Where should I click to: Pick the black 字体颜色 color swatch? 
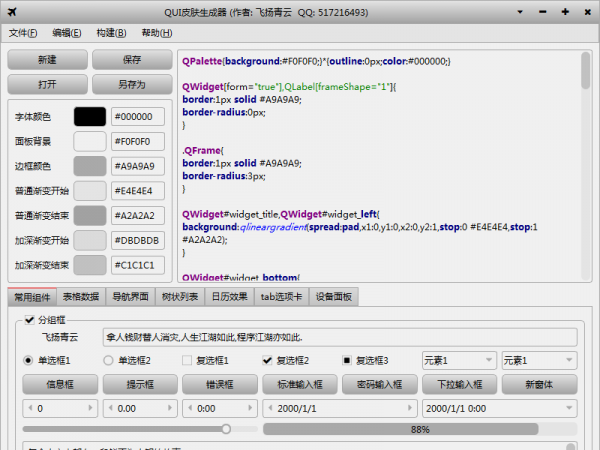point(89,116)
